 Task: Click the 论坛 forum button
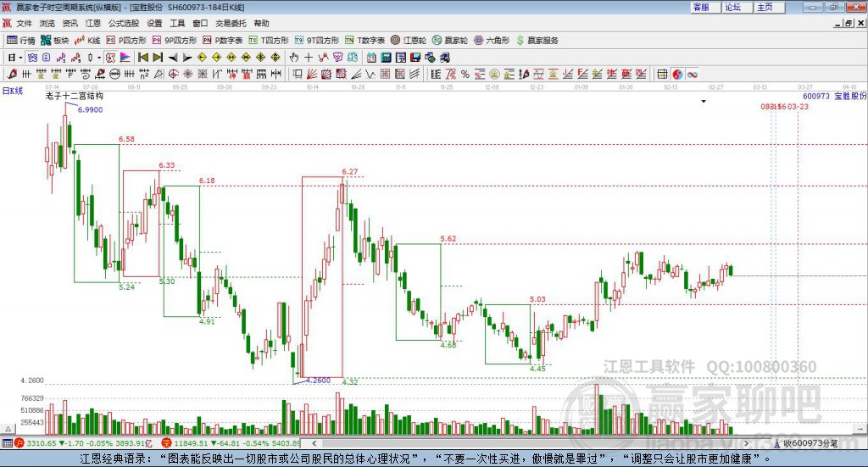(732, 7)
